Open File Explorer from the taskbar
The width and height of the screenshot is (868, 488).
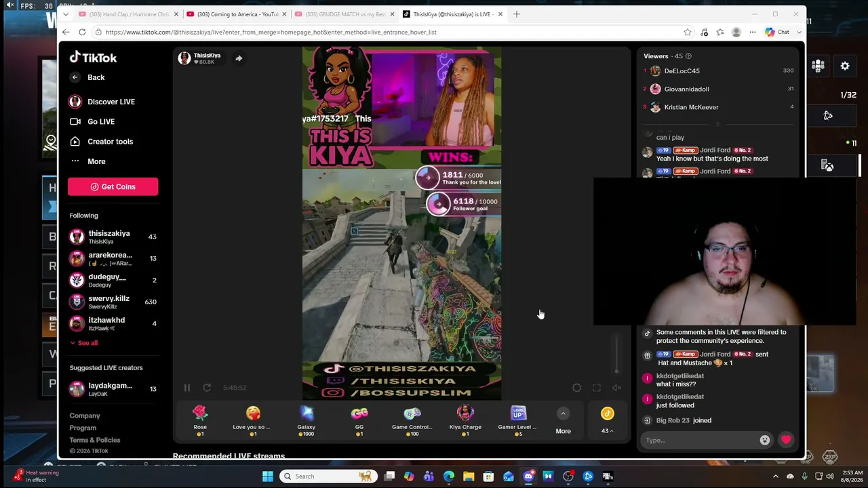(x=469, y=476)
